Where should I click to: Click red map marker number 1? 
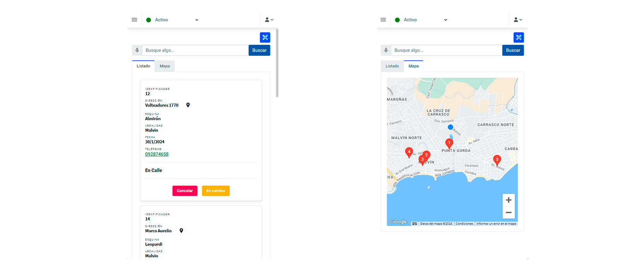[x=449, y=143]
